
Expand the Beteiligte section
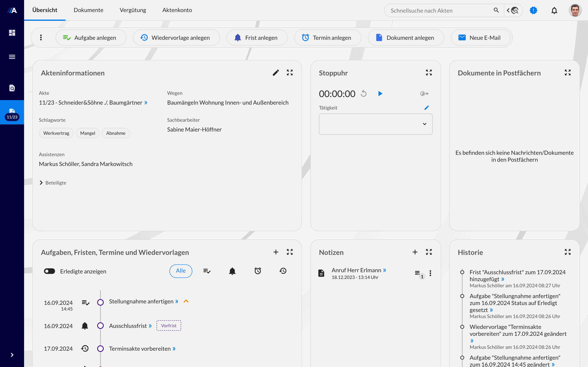pyautogui.click(x=53, y=183)
